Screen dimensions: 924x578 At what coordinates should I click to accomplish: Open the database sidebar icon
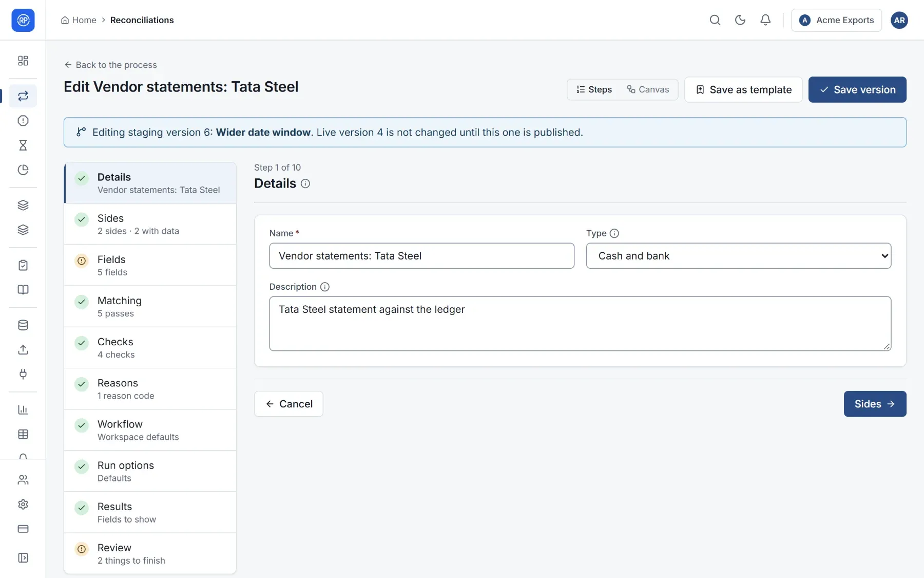tap(23, 325)
